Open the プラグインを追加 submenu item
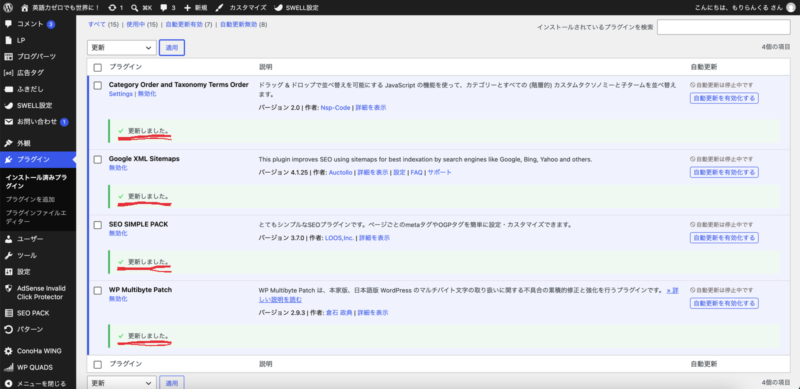This screenshot has width=800, height=389. click(30, 199)
